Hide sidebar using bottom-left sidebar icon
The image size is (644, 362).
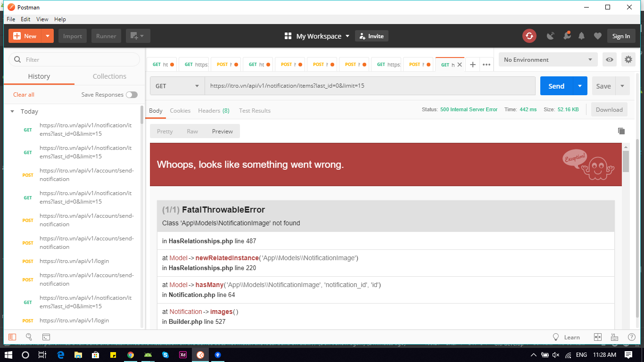point(12,337)
